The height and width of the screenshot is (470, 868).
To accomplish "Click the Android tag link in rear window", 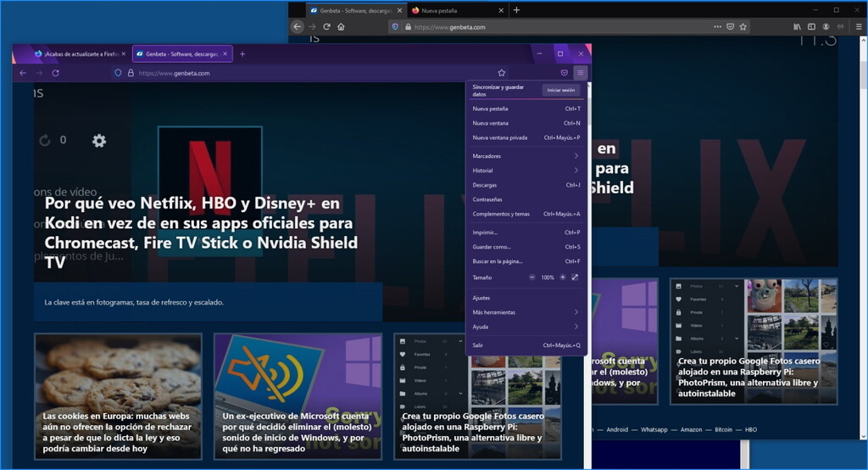I will pos(617,429).
